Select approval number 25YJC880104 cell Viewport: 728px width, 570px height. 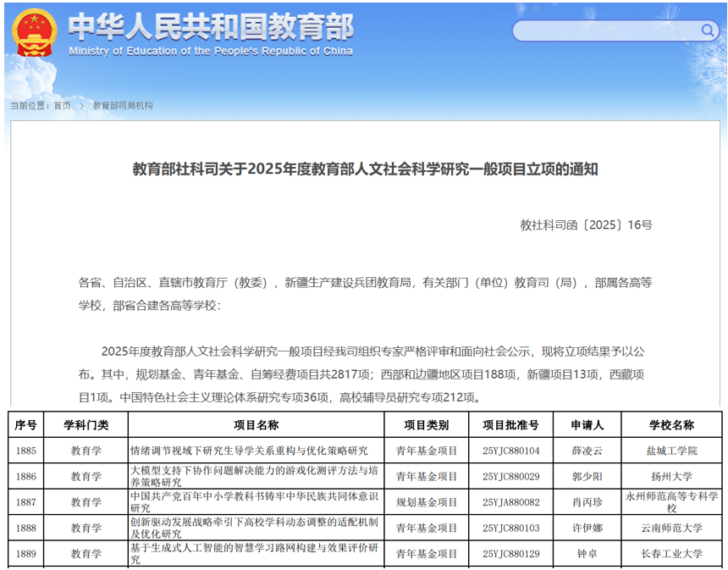tap(510, 451)
